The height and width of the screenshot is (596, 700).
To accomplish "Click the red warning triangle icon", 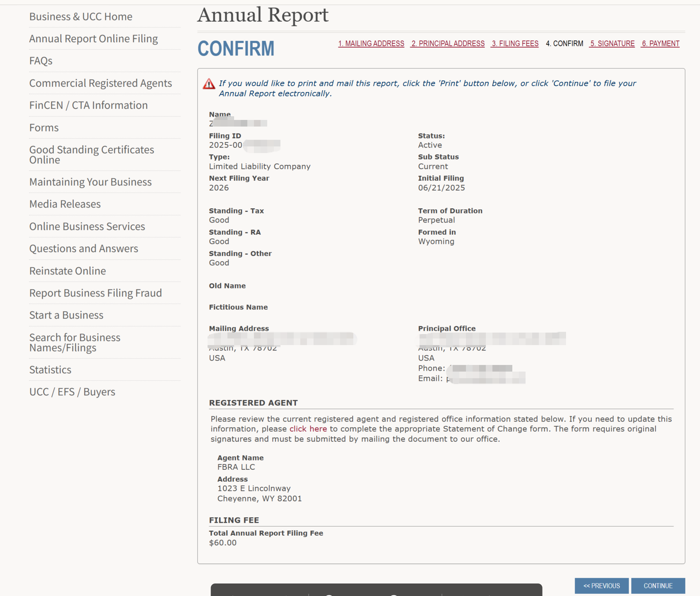I will pyautogui.click(x=209, y=84).
